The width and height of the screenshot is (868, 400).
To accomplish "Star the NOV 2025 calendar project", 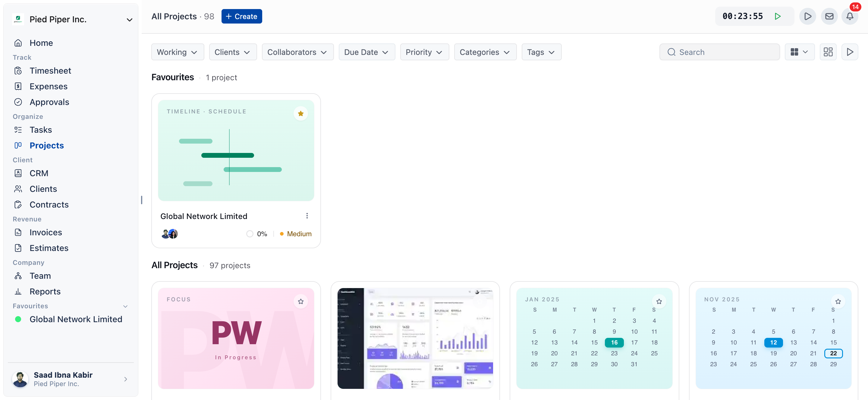I will (x=838, y=302).
